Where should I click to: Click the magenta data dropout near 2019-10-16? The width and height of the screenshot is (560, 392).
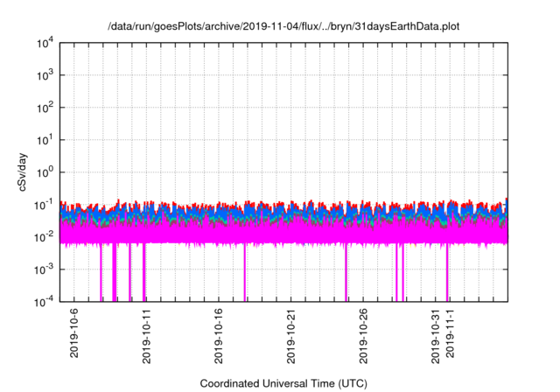[x=245, y=272]
